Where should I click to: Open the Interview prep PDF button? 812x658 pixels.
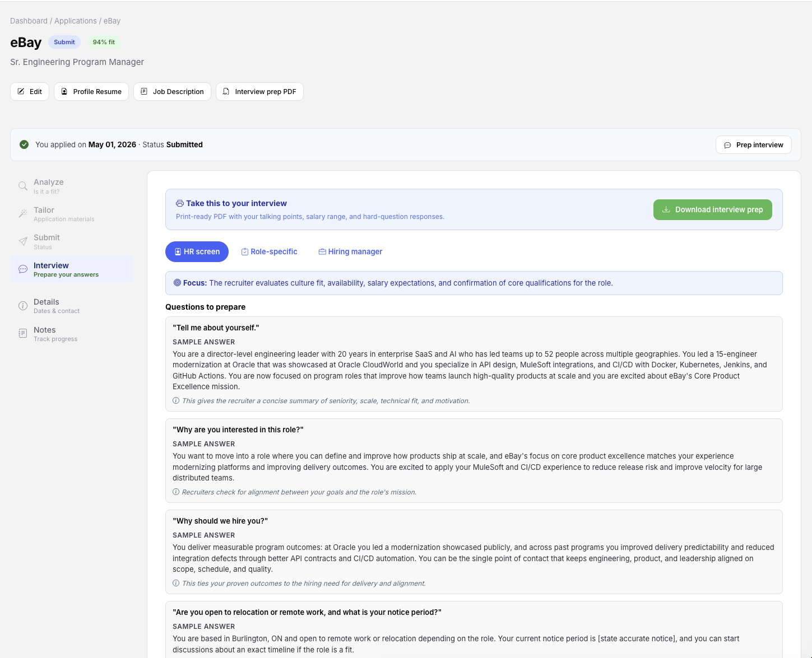[x=259, y=91]
